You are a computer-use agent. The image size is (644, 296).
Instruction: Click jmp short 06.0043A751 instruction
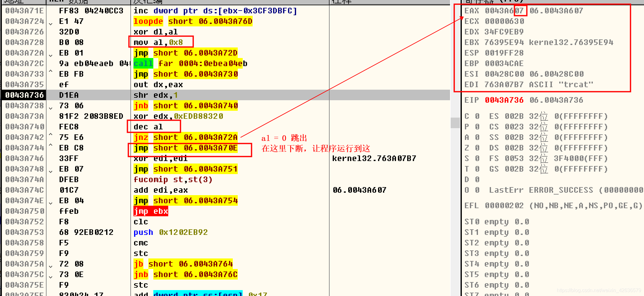coord(185,169)
